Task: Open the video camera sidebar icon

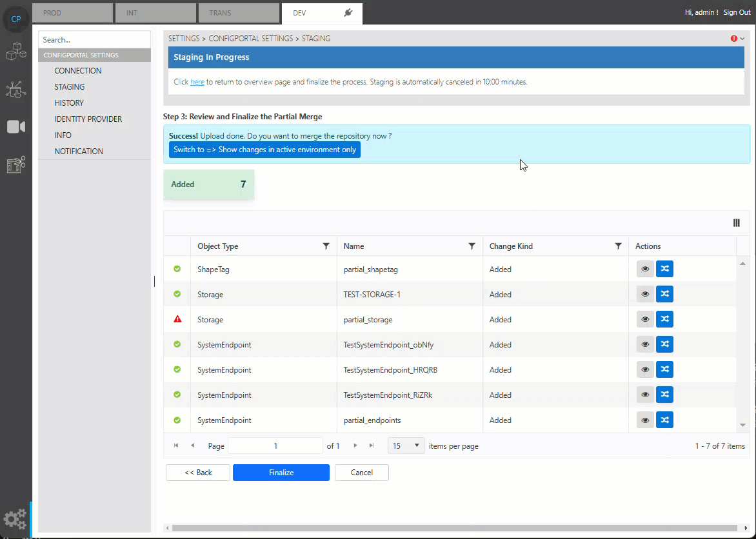Action: 15,127
